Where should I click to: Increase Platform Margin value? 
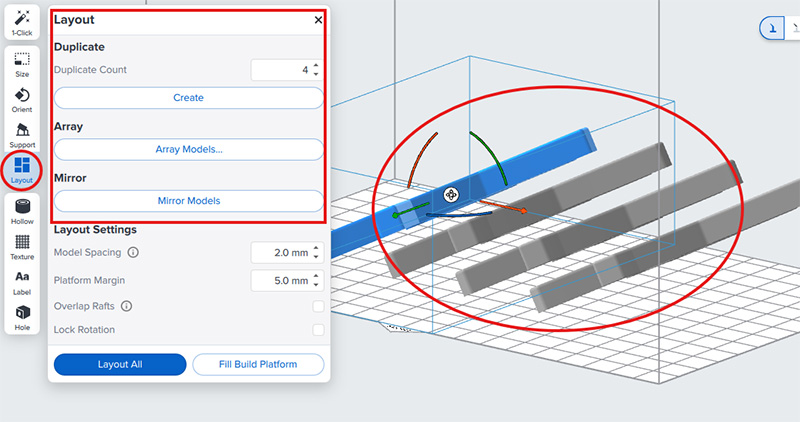[316, 277]
